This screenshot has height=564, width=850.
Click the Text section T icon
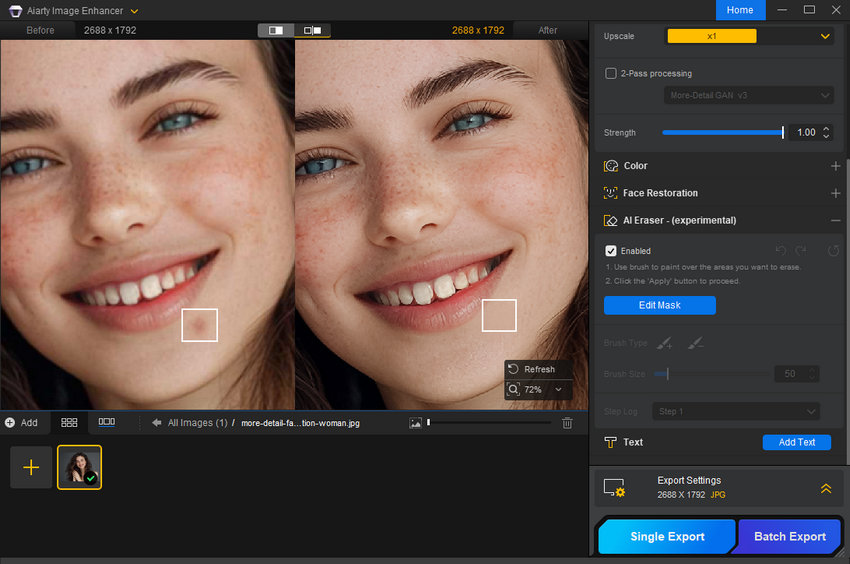pyautogui.click(x=610, y=443)
